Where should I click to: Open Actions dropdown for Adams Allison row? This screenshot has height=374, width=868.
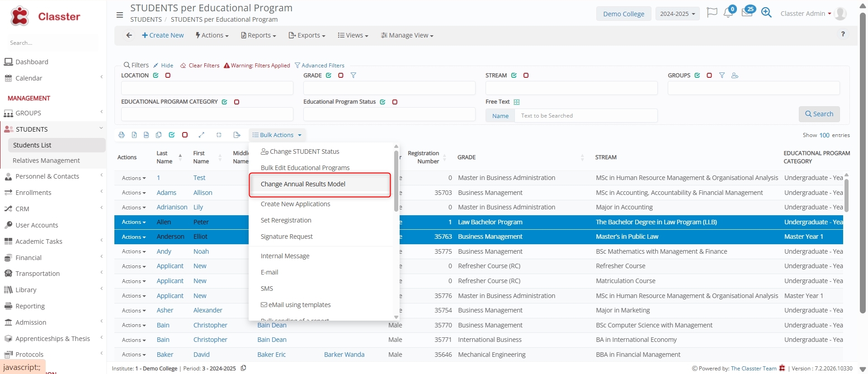(x=133, y=193)
